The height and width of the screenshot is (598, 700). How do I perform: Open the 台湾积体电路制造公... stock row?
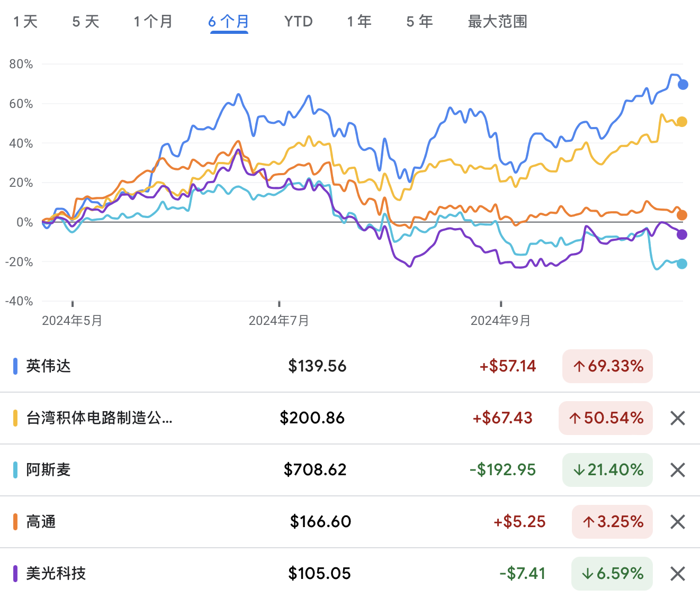pos(350,418)
